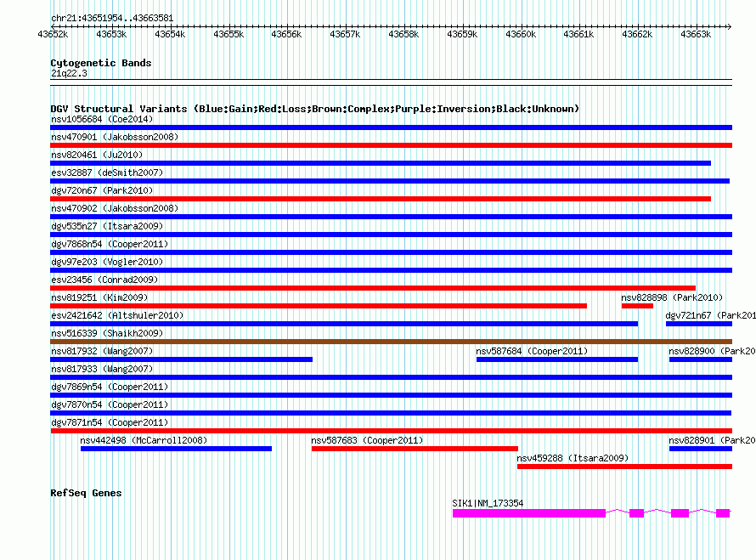Click the brown complex variant bar under nsv516339
The height and width of the screenshot is (560, 756).
[x=391, y=342]
